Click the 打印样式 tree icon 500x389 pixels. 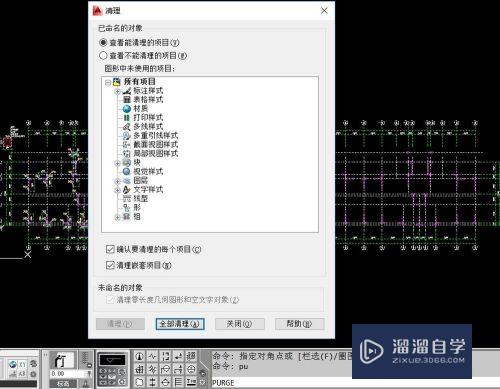coord(127,118)
